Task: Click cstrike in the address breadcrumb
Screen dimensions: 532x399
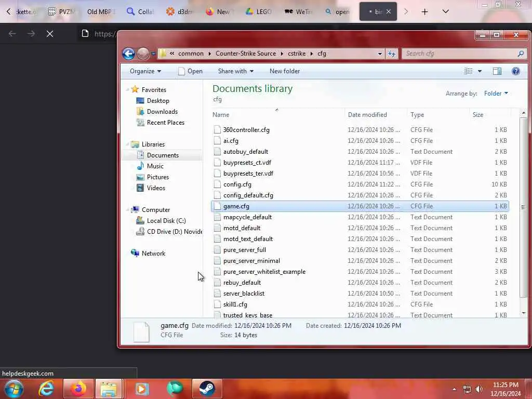Action: (297, 54)
